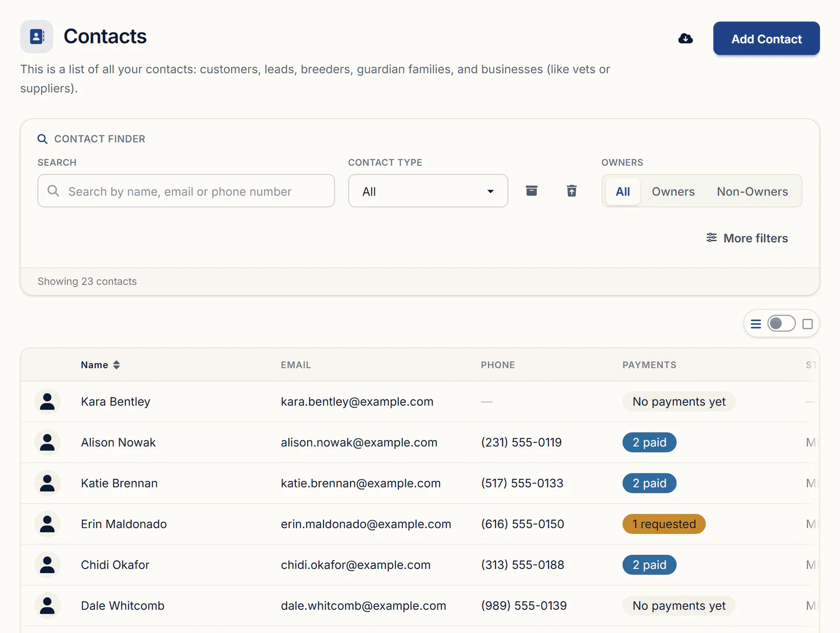Screen dimensions: 840x633
Task: Click Katie Brennan's 2 paid badge
Action: 649,483
